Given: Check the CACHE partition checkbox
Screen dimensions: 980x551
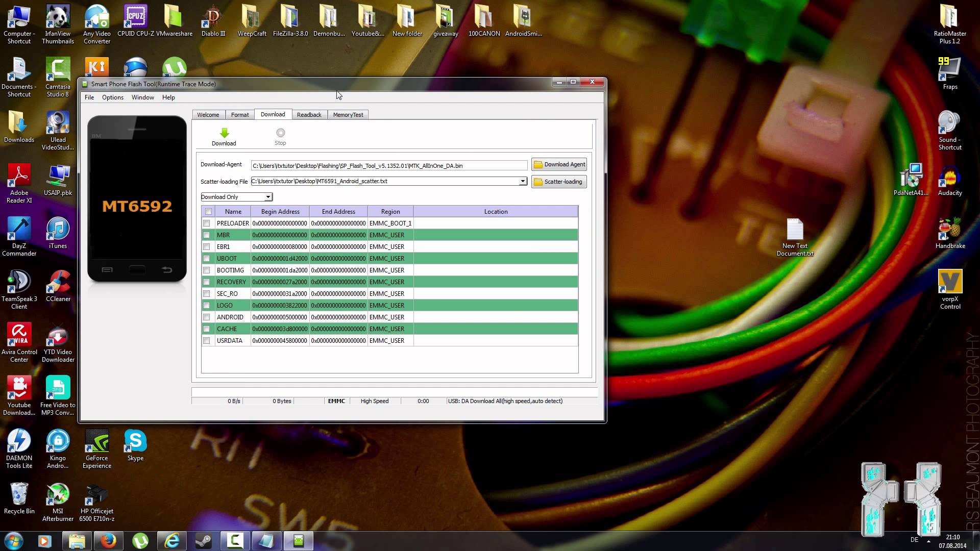Looking at the screenshot, I should click(207, 329).
